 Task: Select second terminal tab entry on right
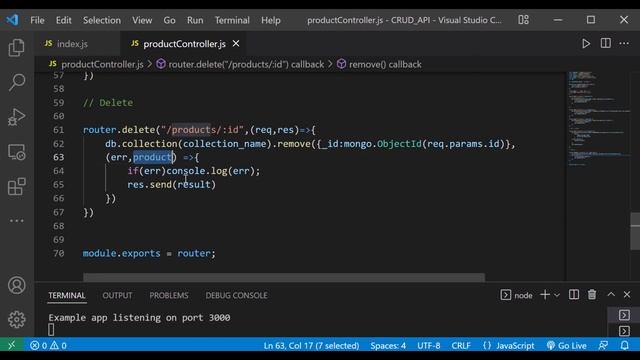click(624, 331)
